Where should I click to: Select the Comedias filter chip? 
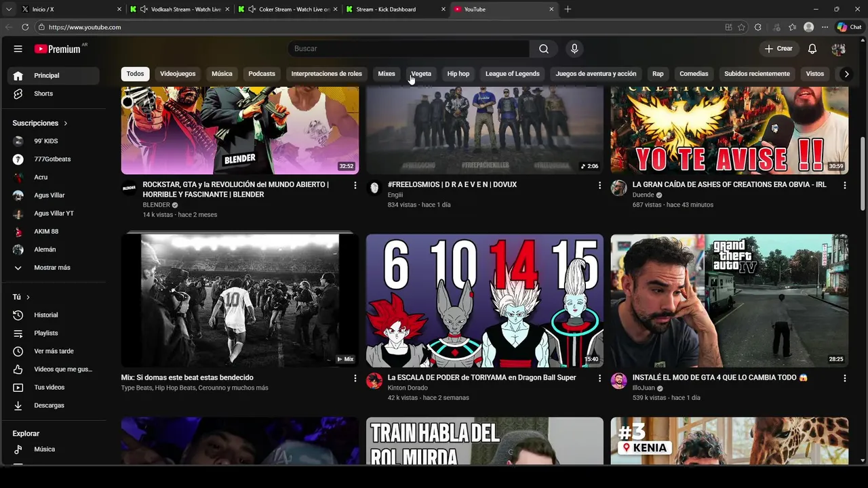[694, 74]
